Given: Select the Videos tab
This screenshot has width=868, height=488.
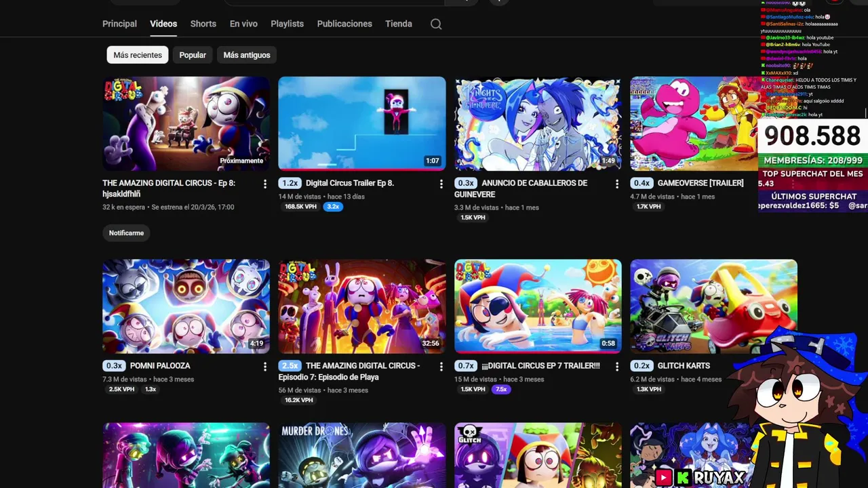Looking at the screenshot, I should coord(163,24).
